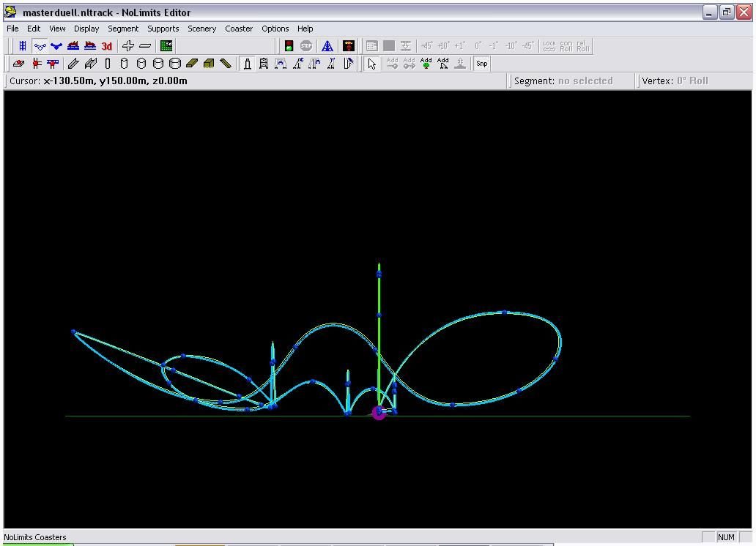This screenshot has height=546, width=756.
Task: Select the diagonal olive plank icon
Action: tap(226, 63)
